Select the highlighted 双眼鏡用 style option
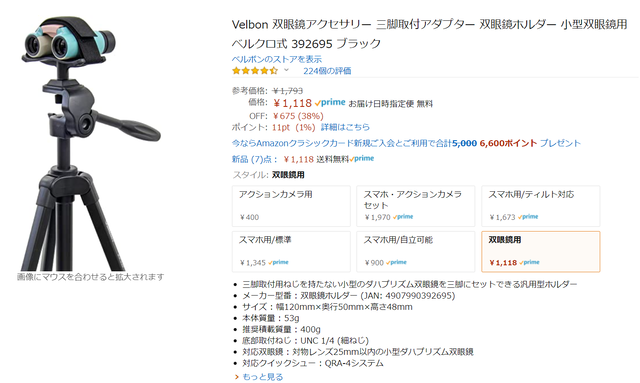The height and width of the screenshot is (383, 640). [x=540, y=252]
